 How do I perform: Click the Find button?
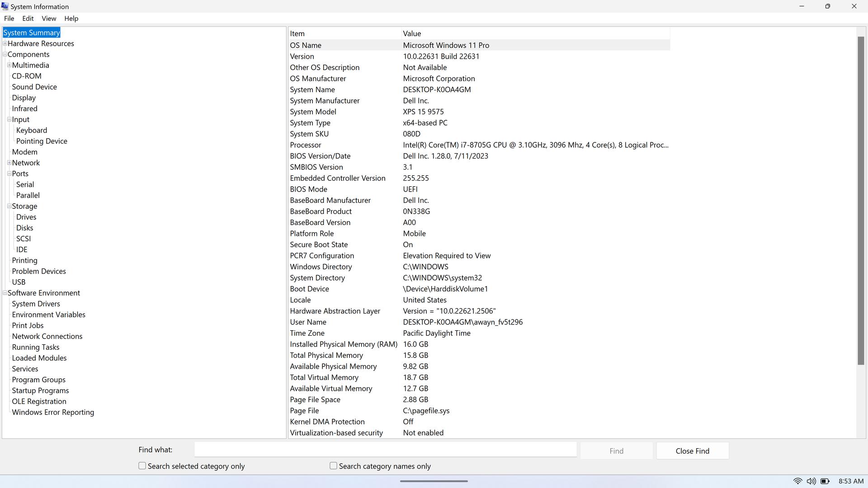[x=616, y=451]
